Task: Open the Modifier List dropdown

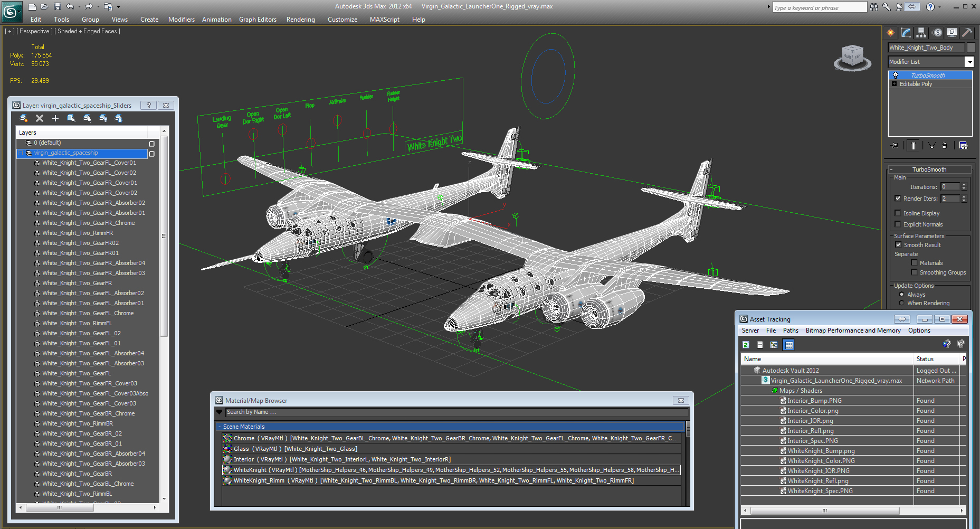Action: (x=969, y=62)
